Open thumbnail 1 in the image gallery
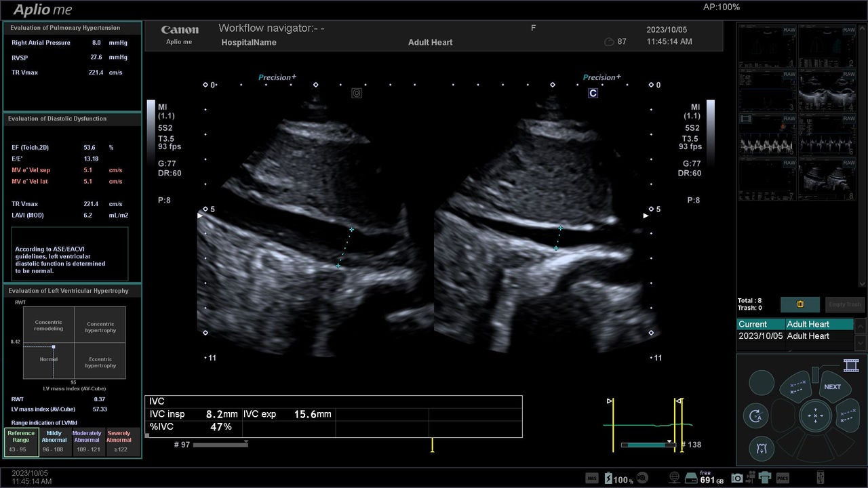Screen dimensions: 868x488 tap(766, 46)
